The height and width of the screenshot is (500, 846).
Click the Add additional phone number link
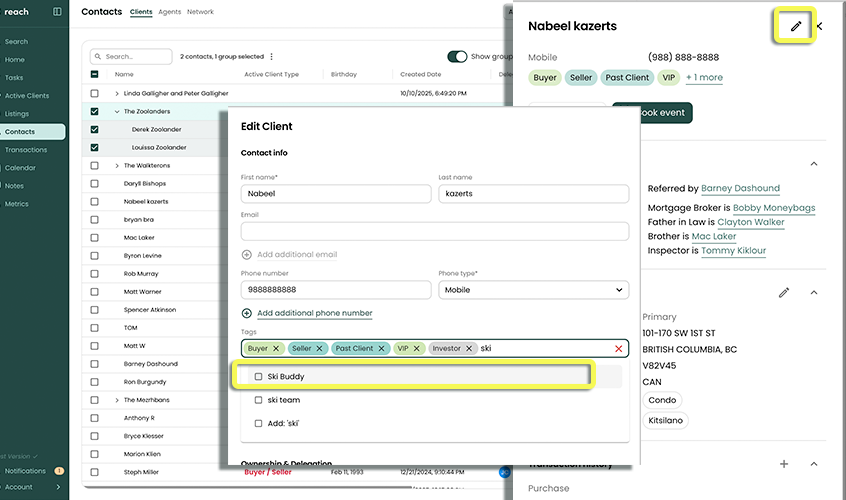[x=314, y=313]
